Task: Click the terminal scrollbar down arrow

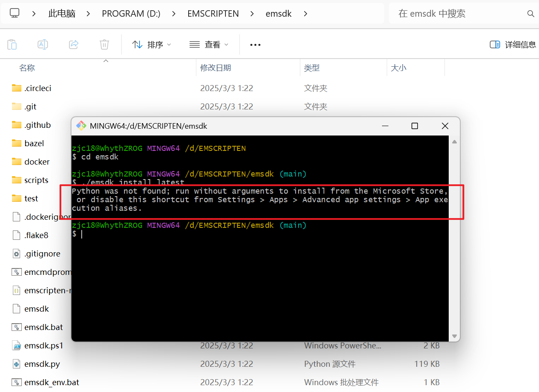Action: click(454, 336)
